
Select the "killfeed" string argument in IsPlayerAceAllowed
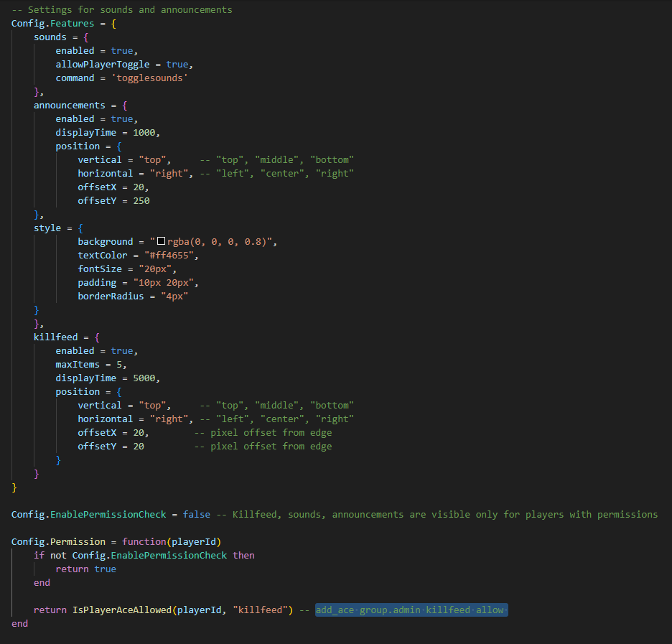260,610
